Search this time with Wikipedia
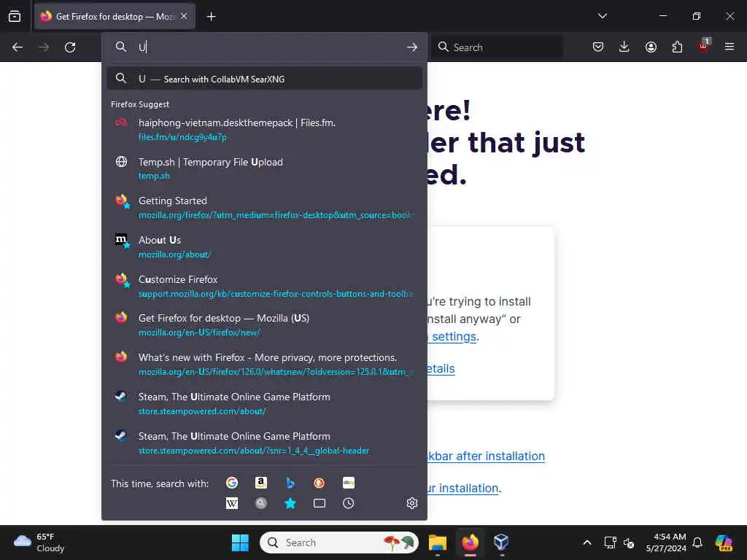Image resolution: width=747 pixels, height=560 pixels. pos(232,503)
